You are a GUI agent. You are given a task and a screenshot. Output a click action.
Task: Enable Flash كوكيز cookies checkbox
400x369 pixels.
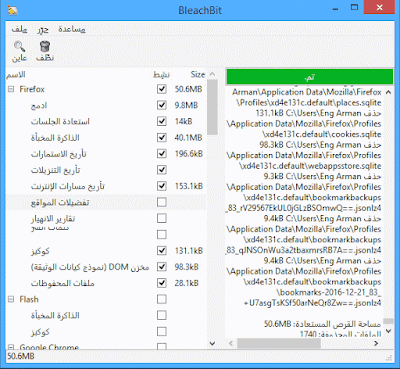point(162,332)
